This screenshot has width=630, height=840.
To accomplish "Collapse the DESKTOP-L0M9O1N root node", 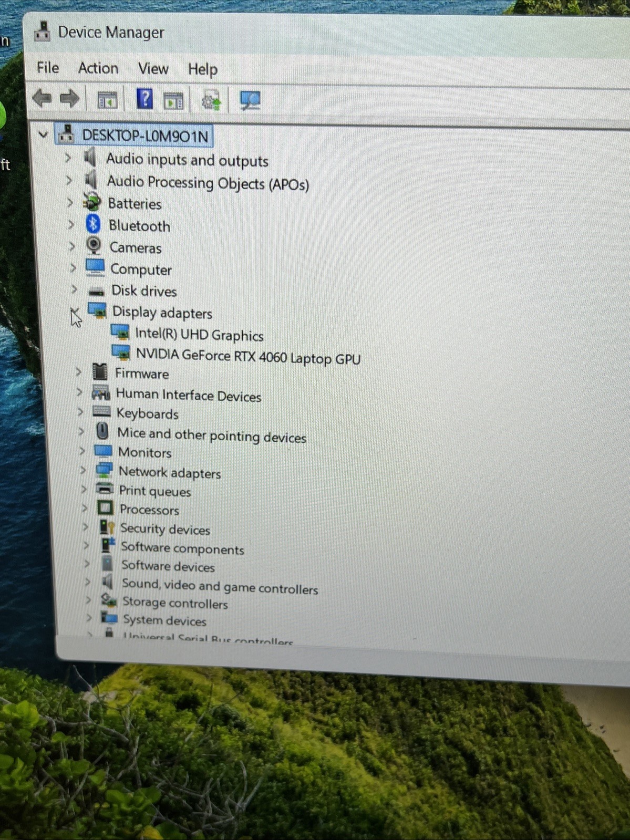I will coord(43,135).
